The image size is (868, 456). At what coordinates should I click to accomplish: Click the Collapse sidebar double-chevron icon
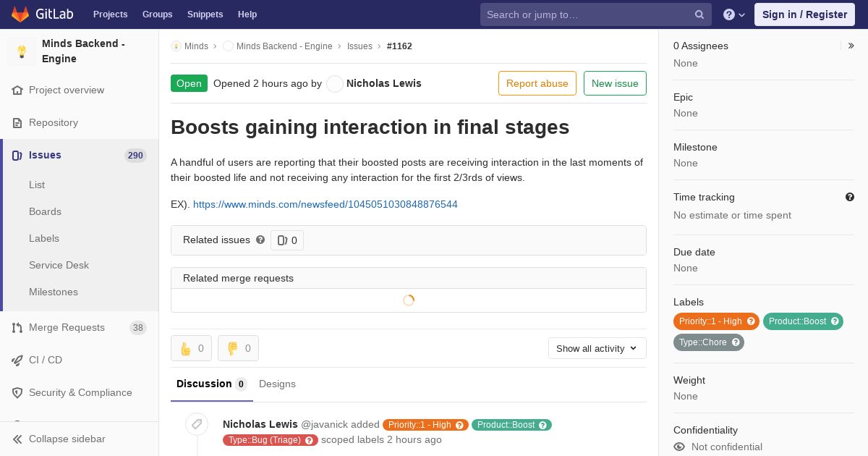[17, 439]
